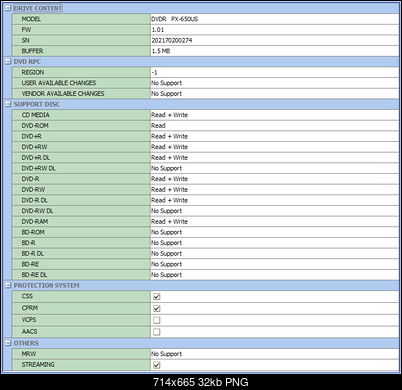
Task: Select the BUFFER row label
Action: pyautogui.click(x=32, y=51)
